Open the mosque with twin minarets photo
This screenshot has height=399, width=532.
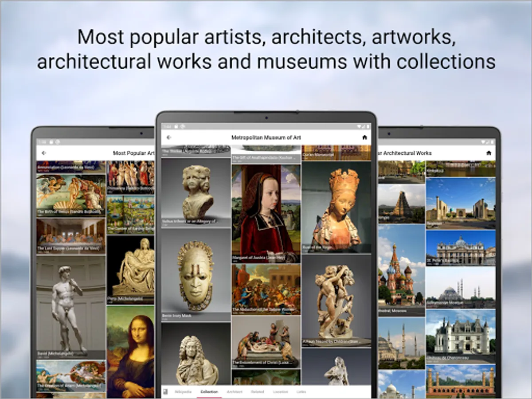coord(401,343)
